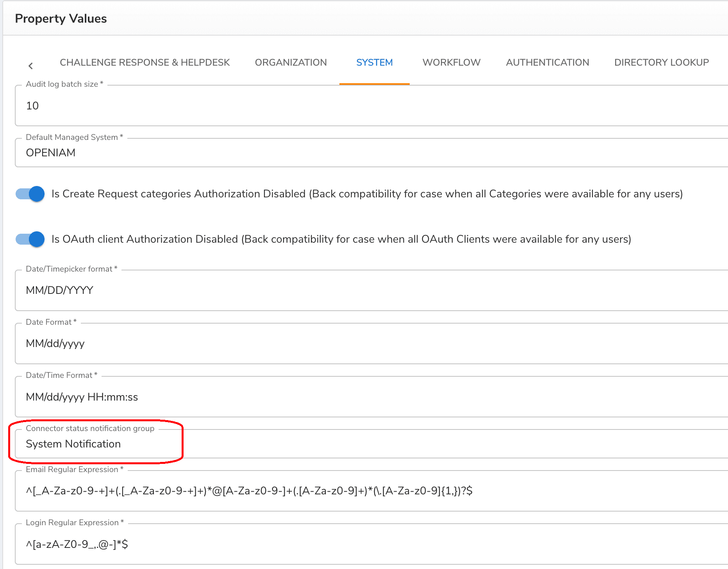The image size is (728, 569).
Task: Turn off the OAuth client Authorization toggle
Action: pyautogui.click(x=30, y=239)
